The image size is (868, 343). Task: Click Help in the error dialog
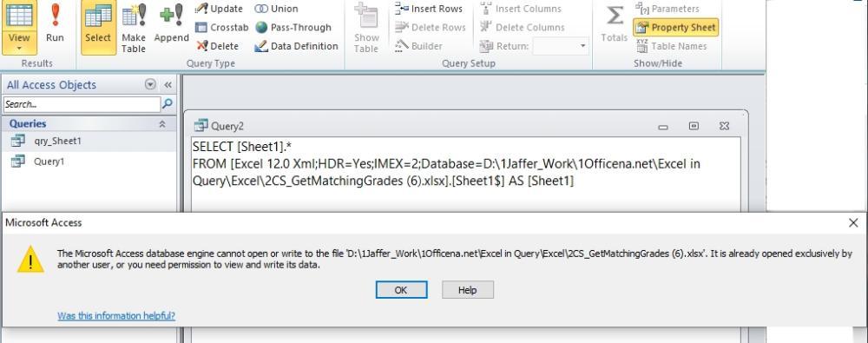(468, 290)
